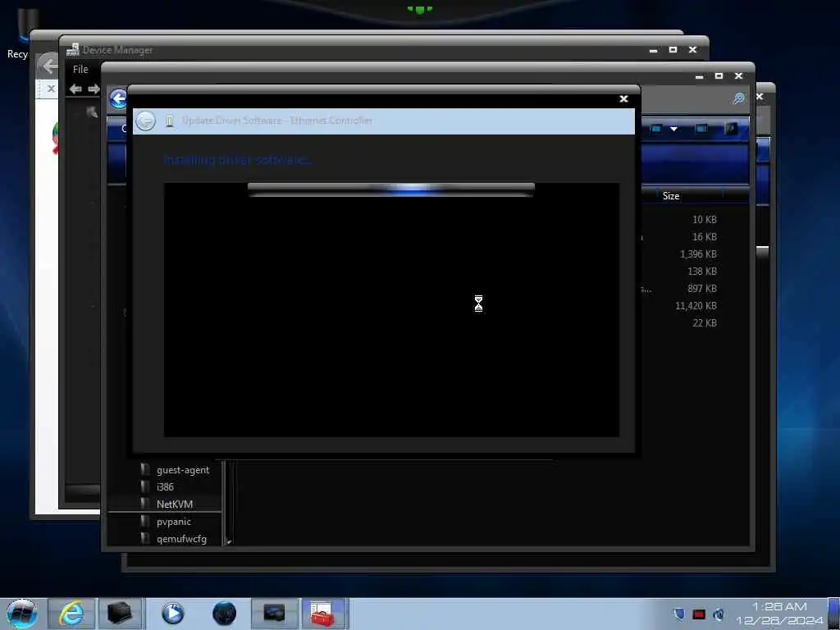Click the computer node icon in Device Manager tree
This screenshot has width=840, height=630.
(92, 112)
